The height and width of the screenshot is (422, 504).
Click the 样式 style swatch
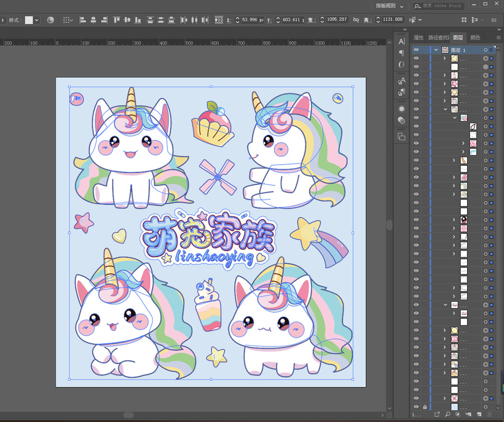[29, 20]
